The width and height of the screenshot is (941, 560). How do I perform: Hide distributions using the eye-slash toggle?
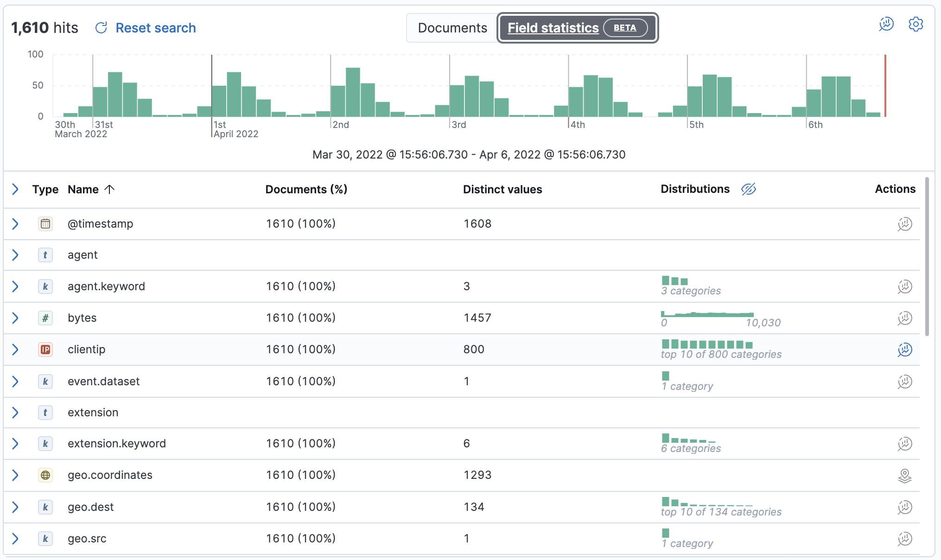(x=748, y=189)
